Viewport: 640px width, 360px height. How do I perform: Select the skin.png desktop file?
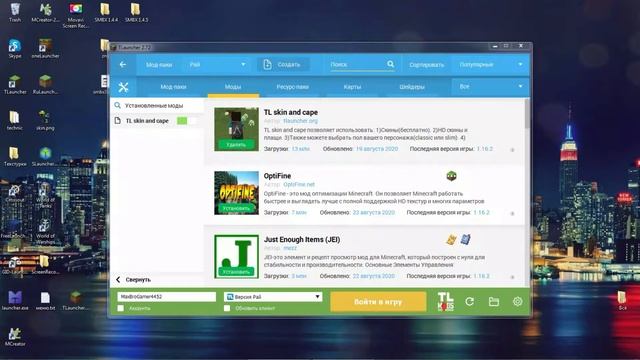click(45, 120)
